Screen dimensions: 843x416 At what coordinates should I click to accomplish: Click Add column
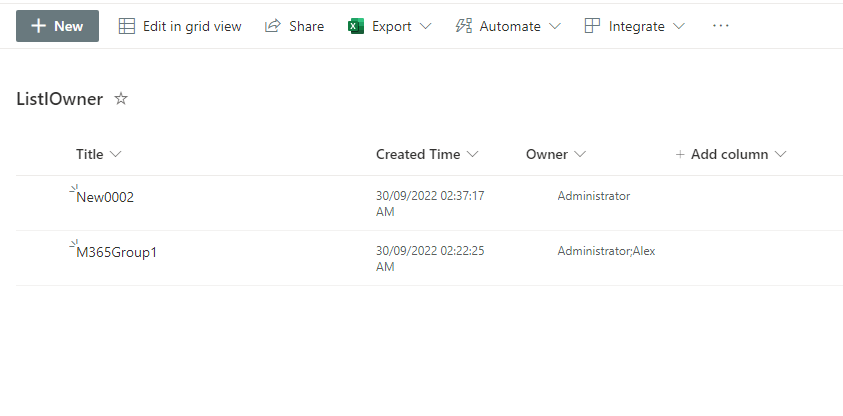tap(731, 154)
